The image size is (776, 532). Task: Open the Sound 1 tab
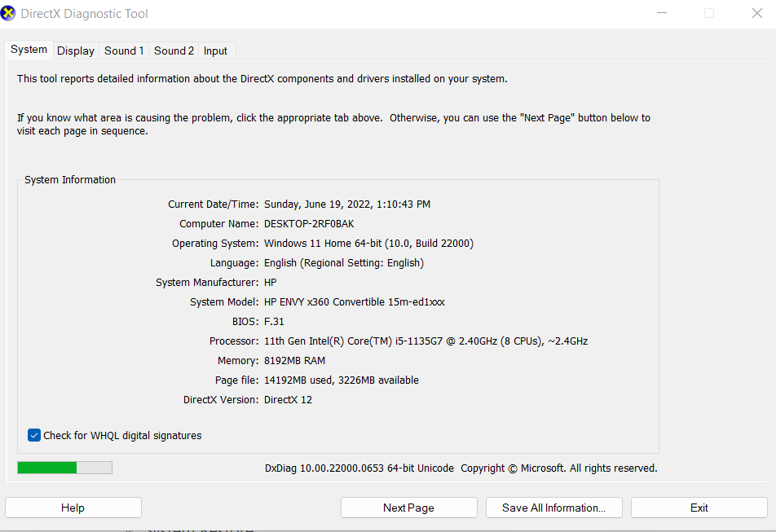coord(124,51)
